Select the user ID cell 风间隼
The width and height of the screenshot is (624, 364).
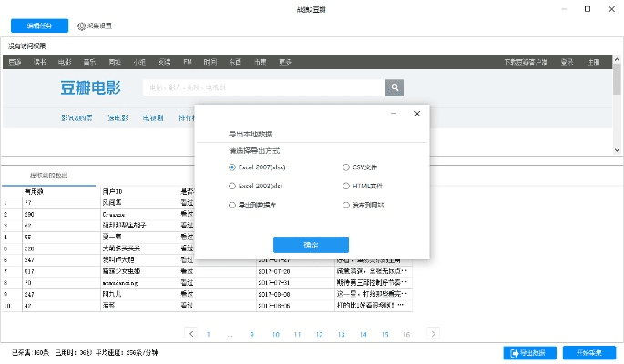[x=139, y=203]
